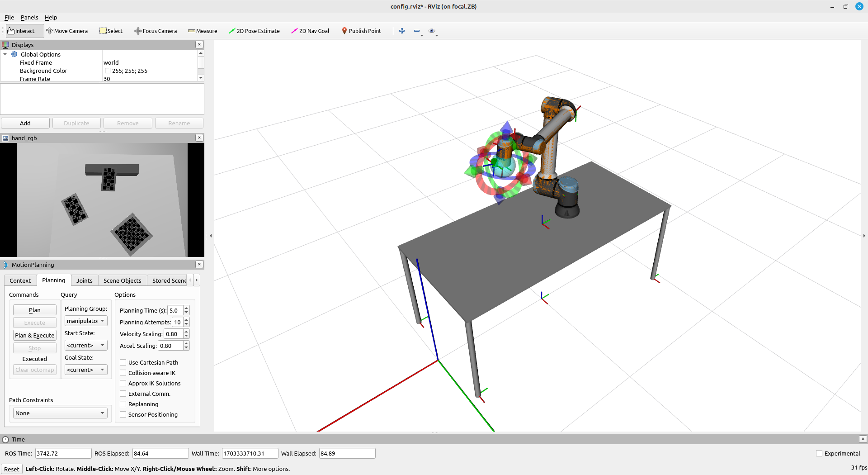Choose the Select tool in toolbar
This screenshot has width=868, height=475.
pos(111,31)
